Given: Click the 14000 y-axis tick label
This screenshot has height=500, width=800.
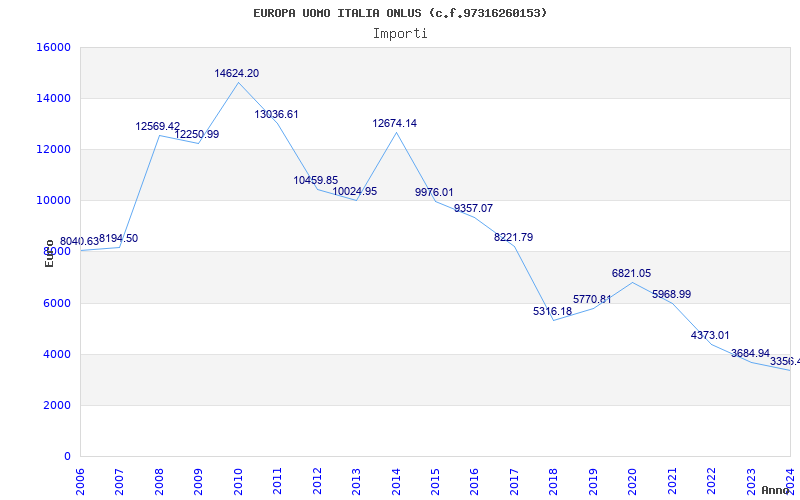Looking at the screenshot, I should coord(53,98).
